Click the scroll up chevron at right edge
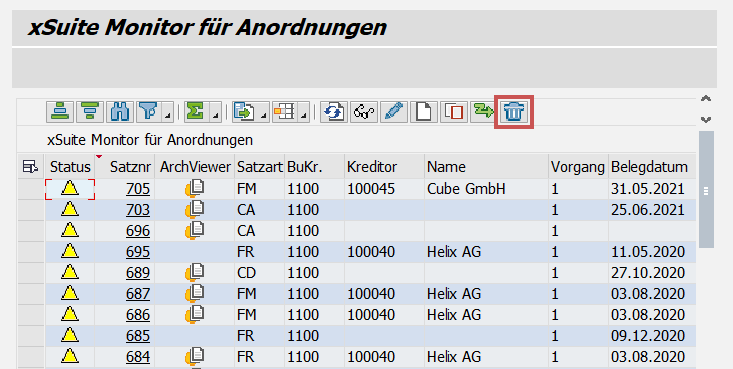 (706, 99)
